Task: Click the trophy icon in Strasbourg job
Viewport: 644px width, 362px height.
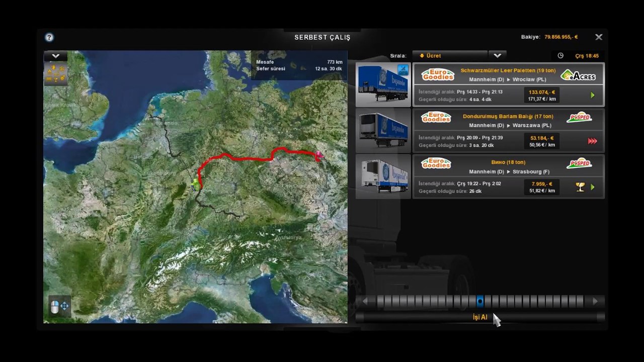Action: (x=580, y=187)
